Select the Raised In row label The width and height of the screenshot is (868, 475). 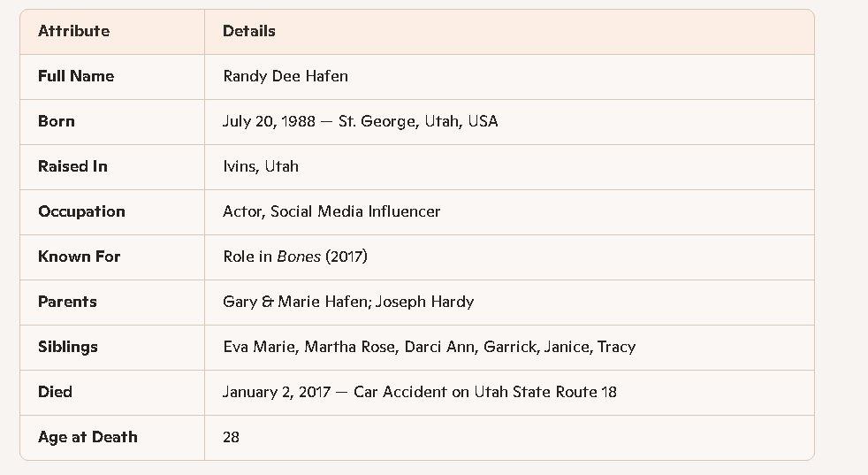pos(72,166)
